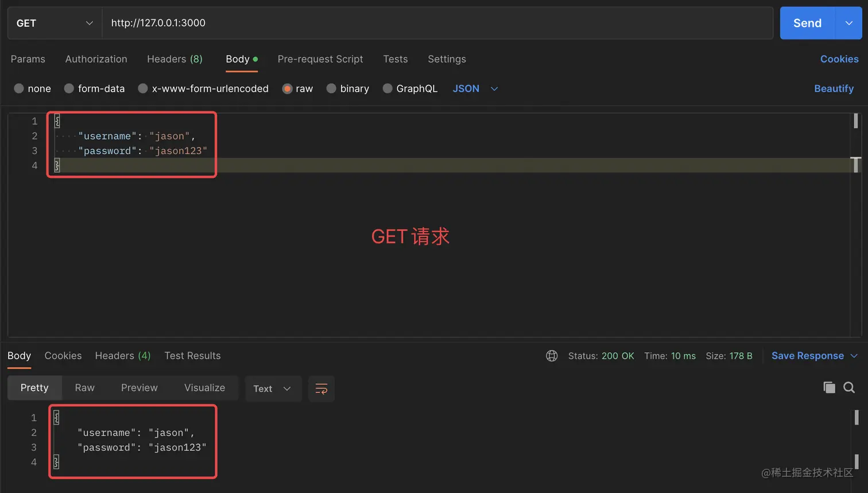Image resolution: width=868 pixels, height=493 pixels.
Task: Toggle response line wrapping icon
Action: tap(321, 388)
